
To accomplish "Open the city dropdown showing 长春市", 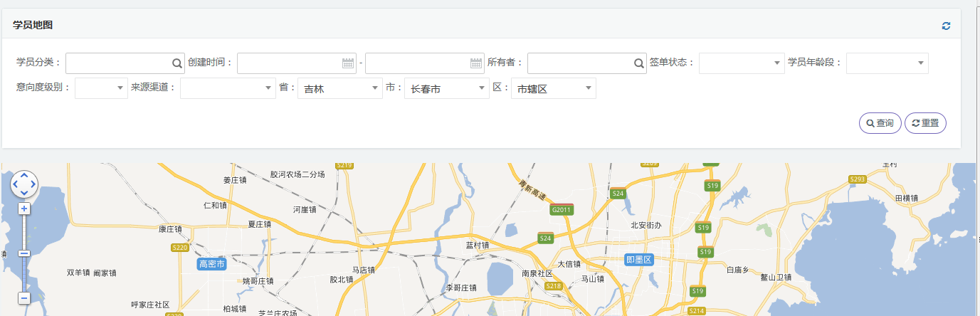I will click(x=446, y=88).
